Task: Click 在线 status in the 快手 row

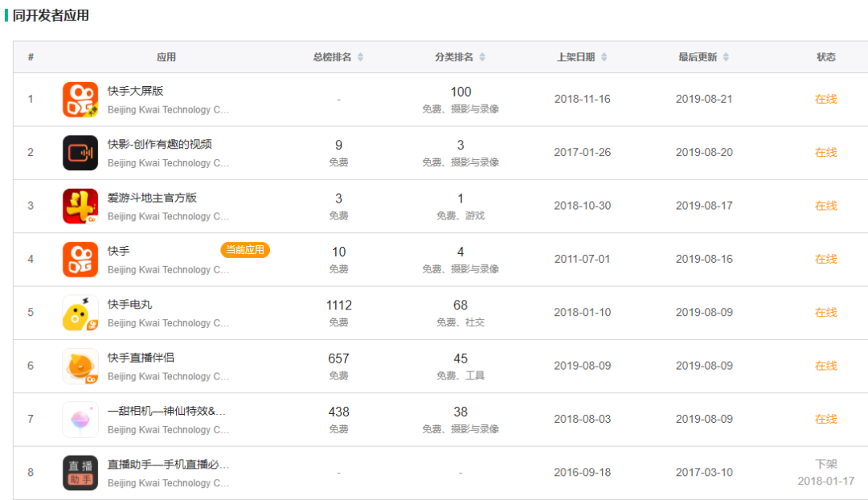Action: 826,259
